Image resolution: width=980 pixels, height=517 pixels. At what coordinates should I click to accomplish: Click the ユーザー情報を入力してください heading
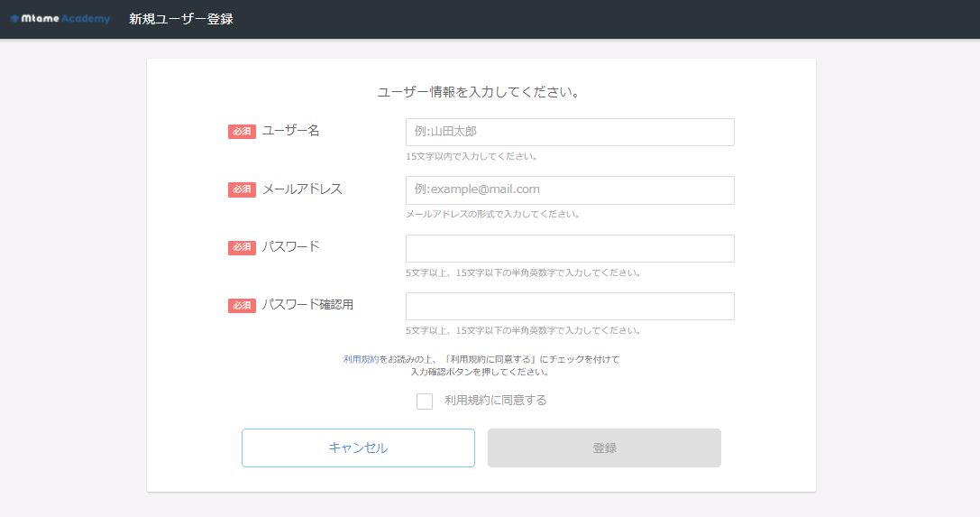(x=481, y=92)
